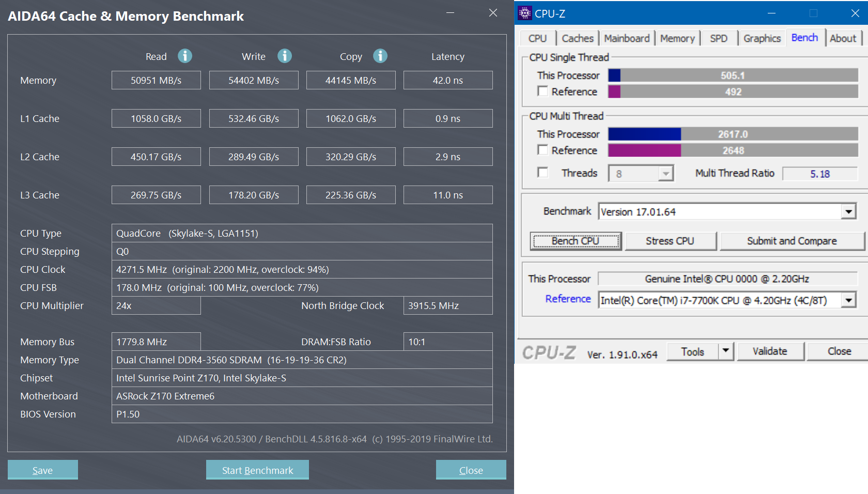Click the Multi Thread This Processor score bar
This screenshot has height=494, width=868.
pos(733,134)
